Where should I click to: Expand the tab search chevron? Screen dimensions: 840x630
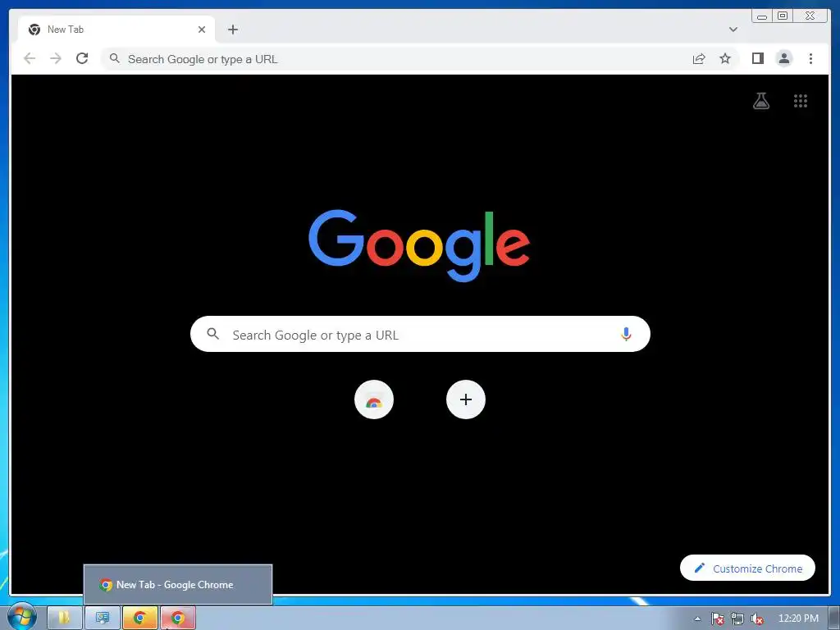733,30
